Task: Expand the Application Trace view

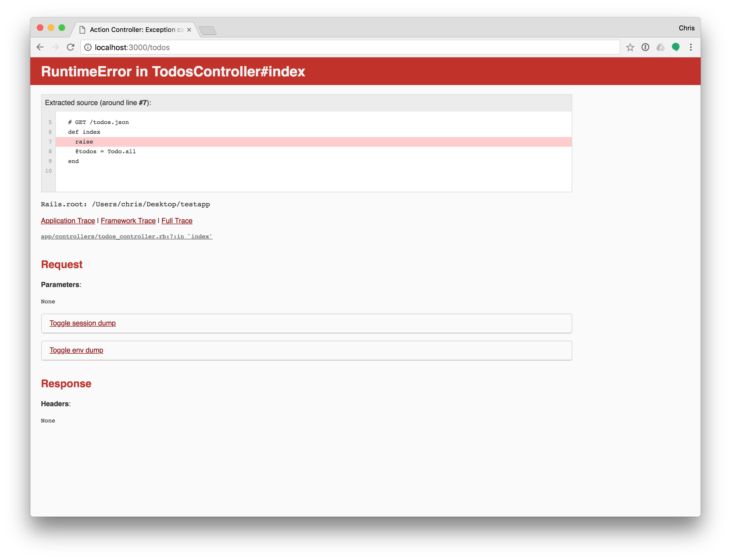Action: point(67,220)
